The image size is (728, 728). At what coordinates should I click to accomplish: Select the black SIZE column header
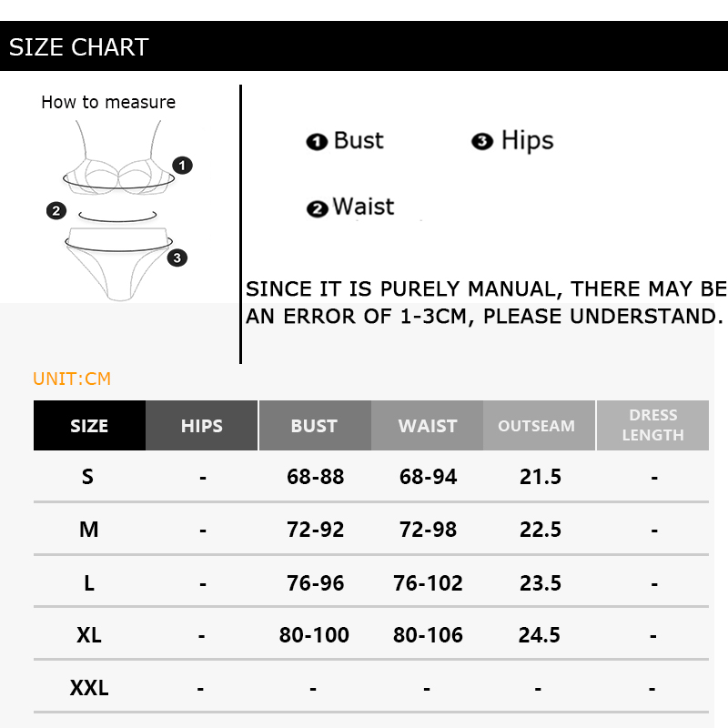[x=89, y=426]
